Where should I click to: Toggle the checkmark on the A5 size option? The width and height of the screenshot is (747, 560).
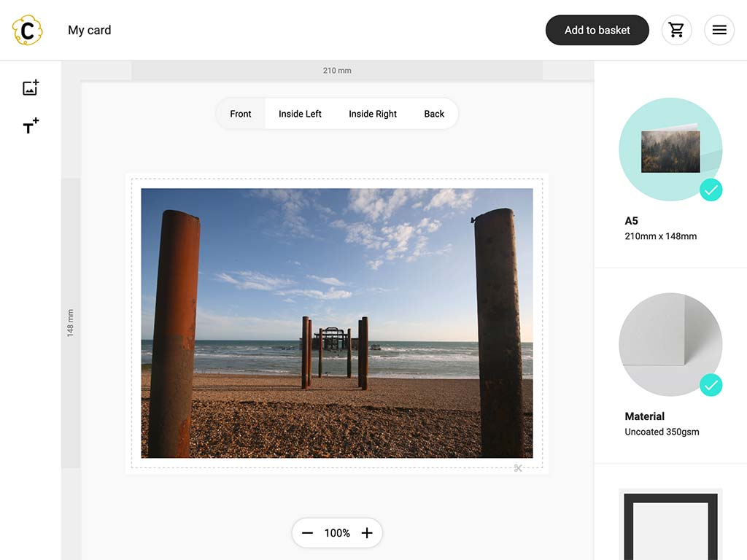click(x=711, y=190)
